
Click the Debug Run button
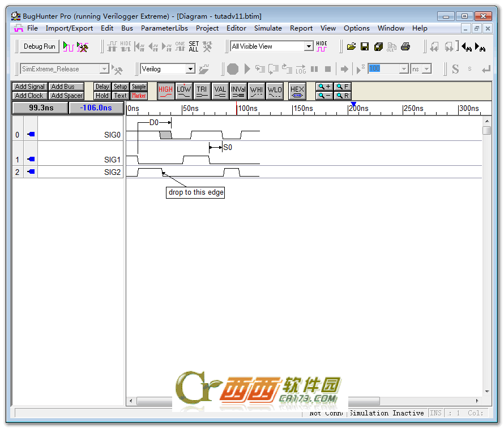click(40, 46)
